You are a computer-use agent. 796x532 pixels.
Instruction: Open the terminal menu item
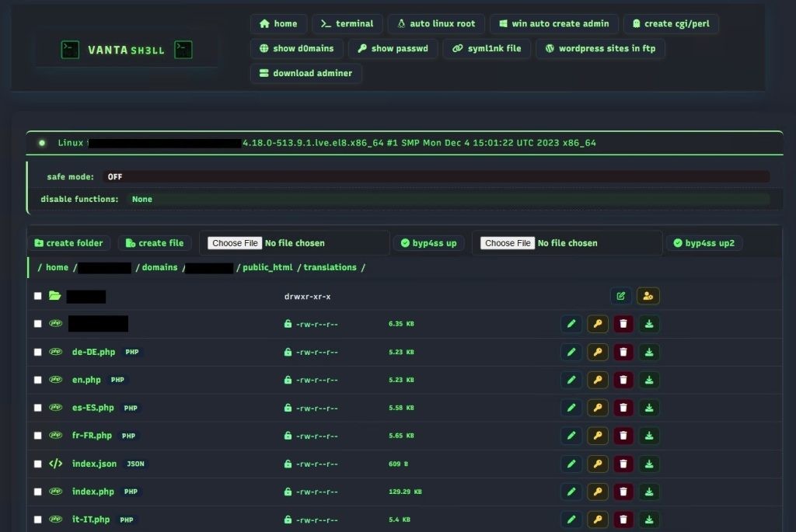[x=347, y=24]
